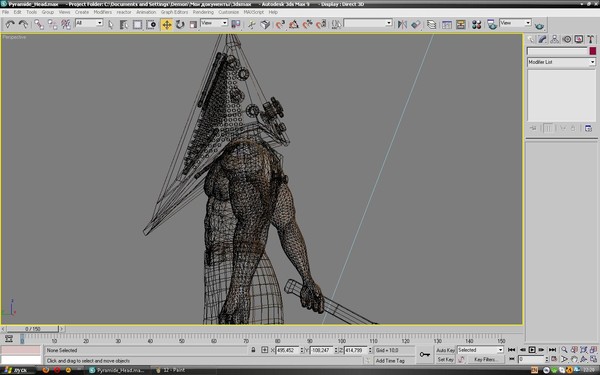600x375 pixels.
Task: Click the Auto Key button
Action: coord(445,350)
